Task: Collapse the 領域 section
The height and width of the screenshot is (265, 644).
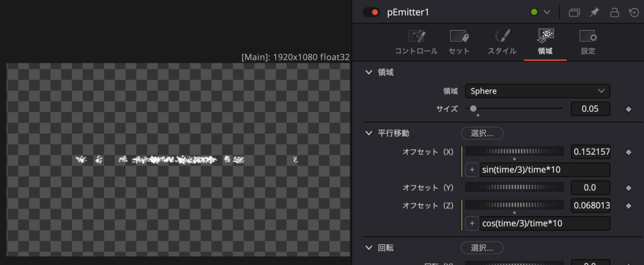Action: 369,72
